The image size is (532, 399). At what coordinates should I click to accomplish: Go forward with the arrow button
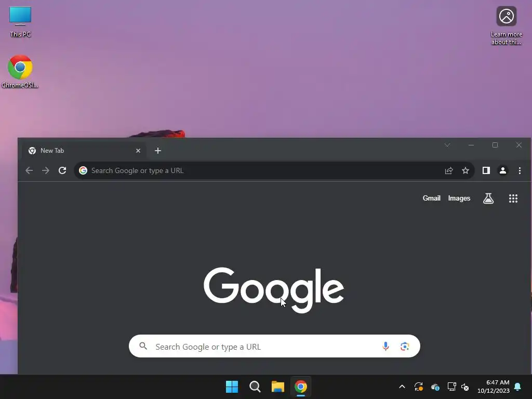click(x=46, y=170)
